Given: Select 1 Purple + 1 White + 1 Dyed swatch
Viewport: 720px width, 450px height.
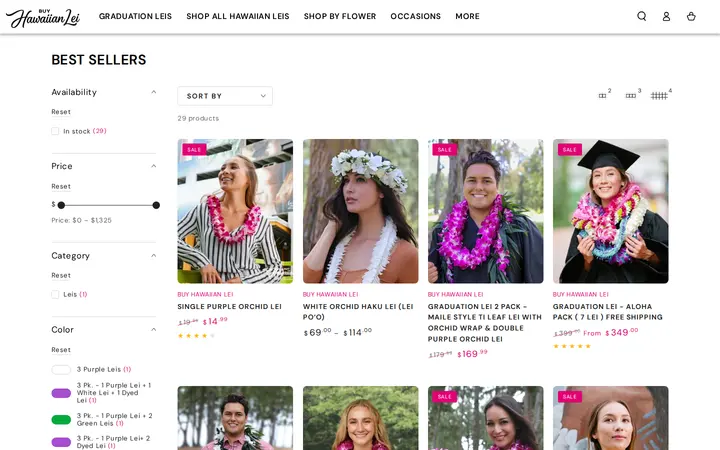Looking at the screenshot, I should 61,393.
